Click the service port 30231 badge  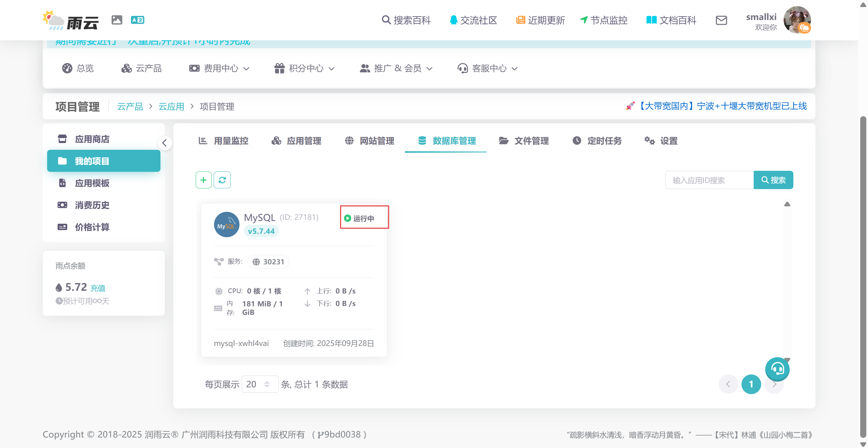[268, 262]
